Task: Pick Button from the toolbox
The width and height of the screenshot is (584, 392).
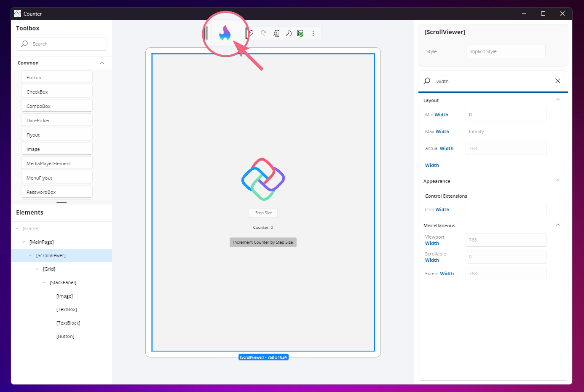Action: coord(56,78)
